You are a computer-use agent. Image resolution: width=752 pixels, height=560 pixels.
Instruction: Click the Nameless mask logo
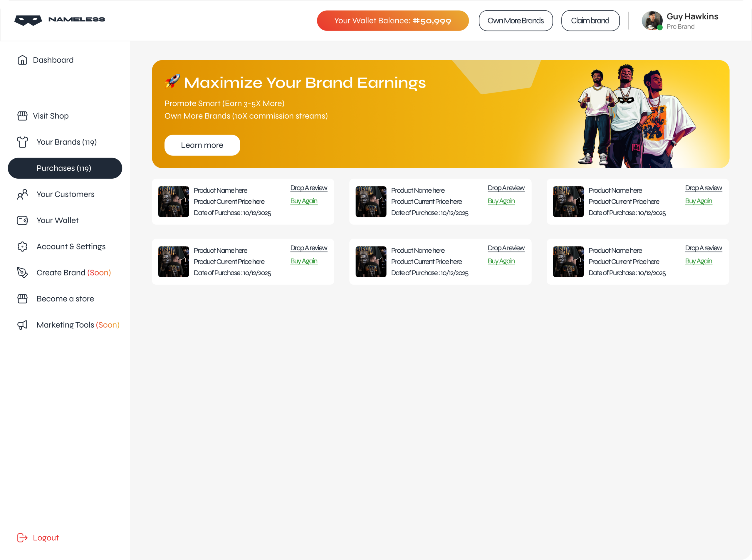[x=28, y=20]
